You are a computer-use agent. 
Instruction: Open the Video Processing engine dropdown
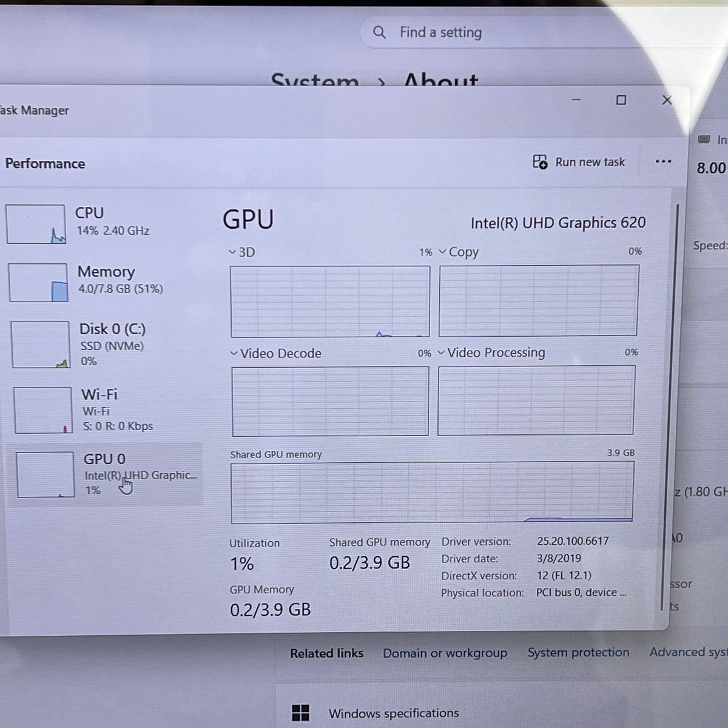click(441, 352)
